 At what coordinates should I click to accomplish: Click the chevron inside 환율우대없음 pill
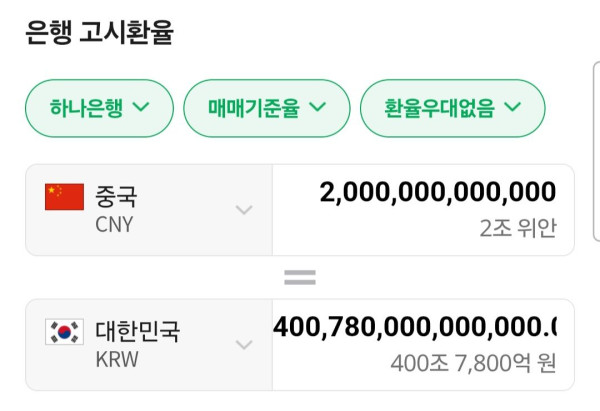512,106
